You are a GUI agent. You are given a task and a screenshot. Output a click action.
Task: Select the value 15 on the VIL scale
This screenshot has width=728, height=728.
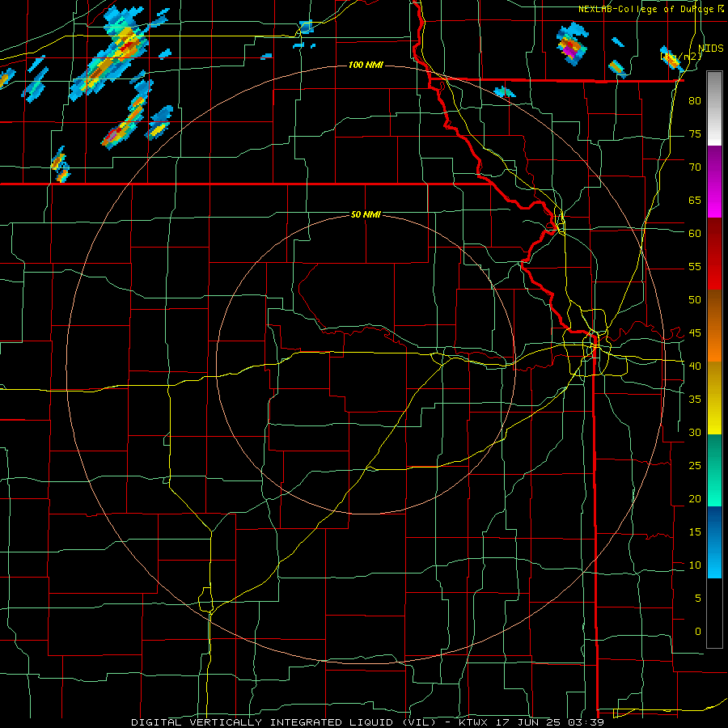pos(695,532)
